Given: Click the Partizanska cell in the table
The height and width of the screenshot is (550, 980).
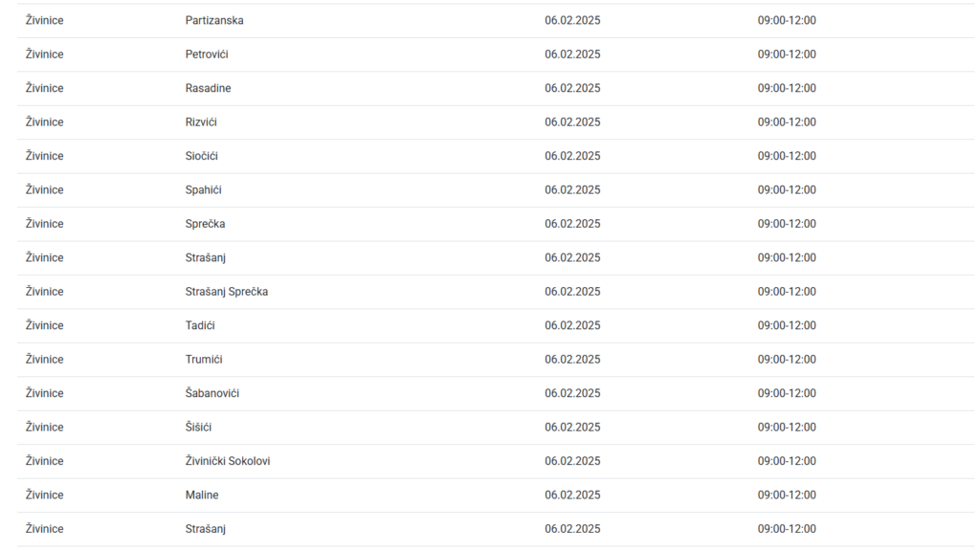Looking at the screenshot, I should coord(214,20).
